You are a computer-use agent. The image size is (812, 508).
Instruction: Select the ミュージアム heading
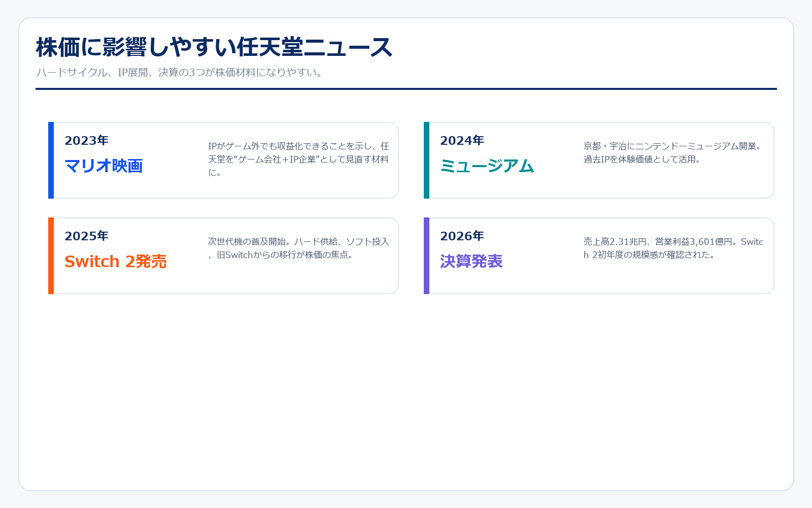pyautogui.click(x=487, y=166)
